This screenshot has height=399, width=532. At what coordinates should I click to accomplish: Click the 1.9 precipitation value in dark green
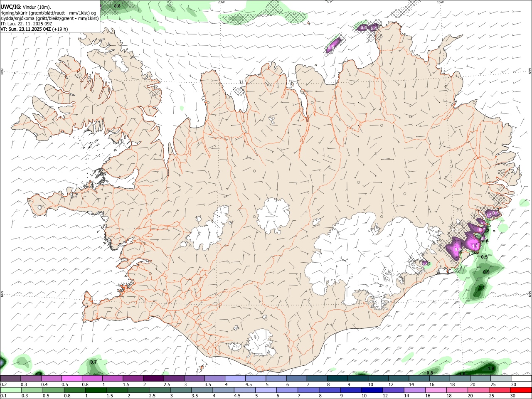tap(491, 369)
